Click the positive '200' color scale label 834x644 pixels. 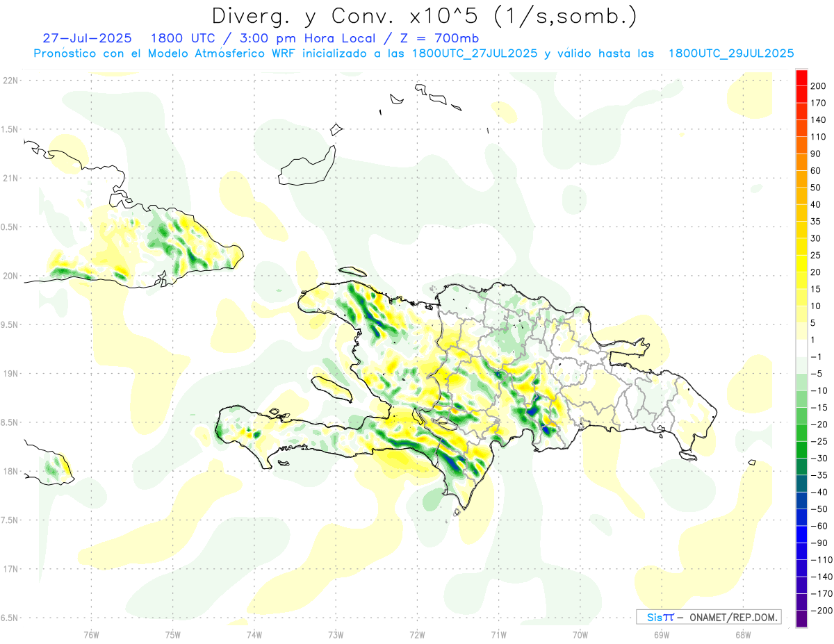(x=818, y=86)
